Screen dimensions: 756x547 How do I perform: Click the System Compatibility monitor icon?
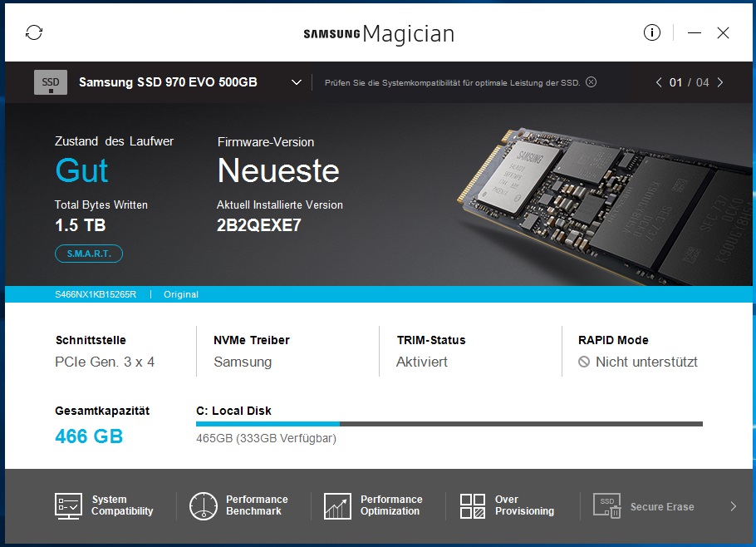click(68, 506)
